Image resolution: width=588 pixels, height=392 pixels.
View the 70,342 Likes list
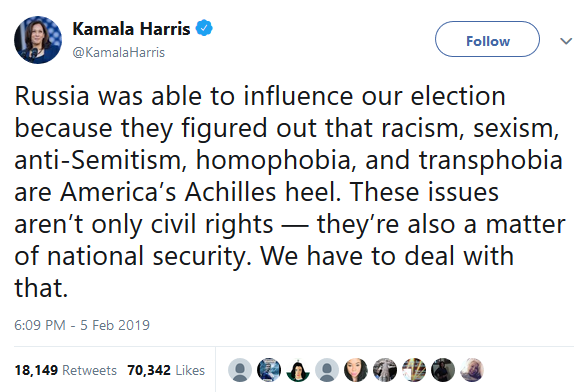[x=166, y=370]
